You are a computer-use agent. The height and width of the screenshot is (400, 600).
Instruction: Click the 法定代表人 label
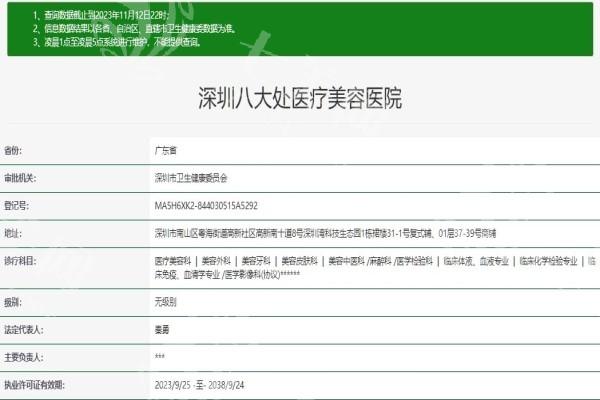point(24,330)
